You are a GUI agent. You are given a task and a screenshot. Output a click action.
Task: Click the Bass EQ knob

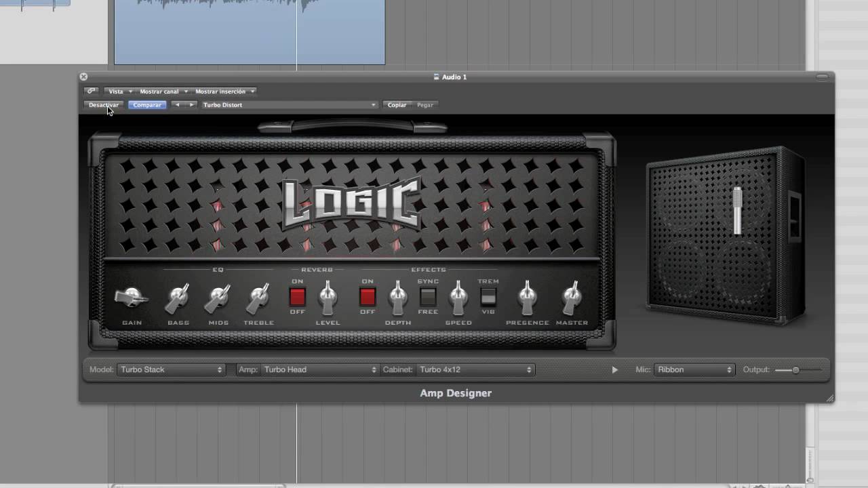click(x=178, y=298)
